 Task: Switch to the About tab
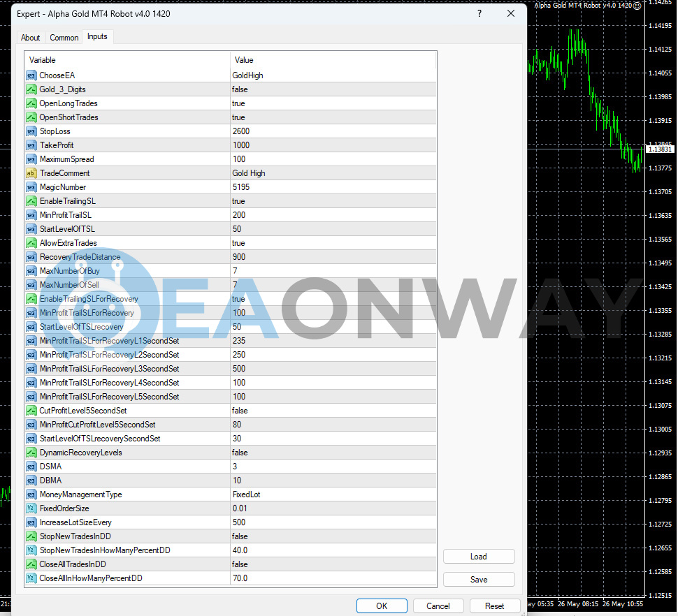tap(30, 38)
